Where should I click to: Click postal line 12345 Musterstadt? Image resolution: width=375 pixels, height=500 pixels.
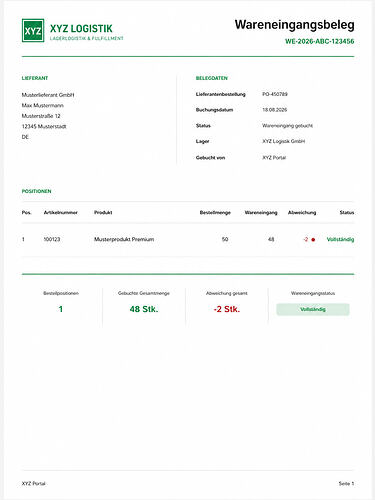44,126
